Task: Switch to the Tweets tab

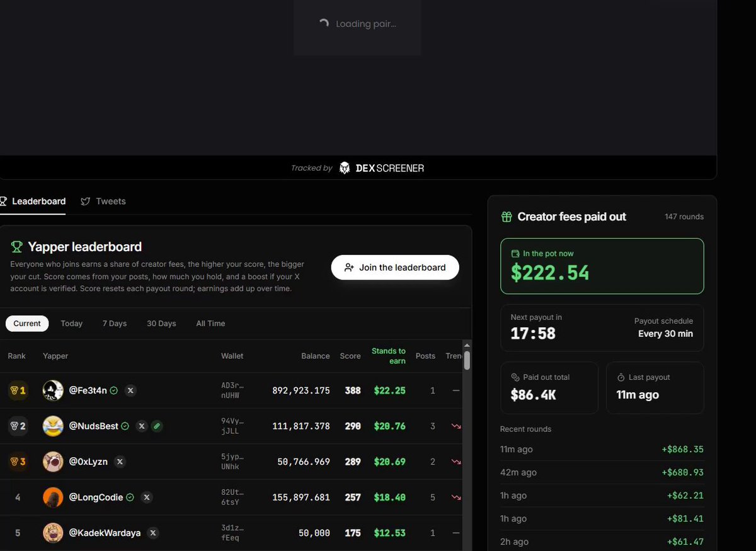Action: pyautogui.click(x=103, y=202)
